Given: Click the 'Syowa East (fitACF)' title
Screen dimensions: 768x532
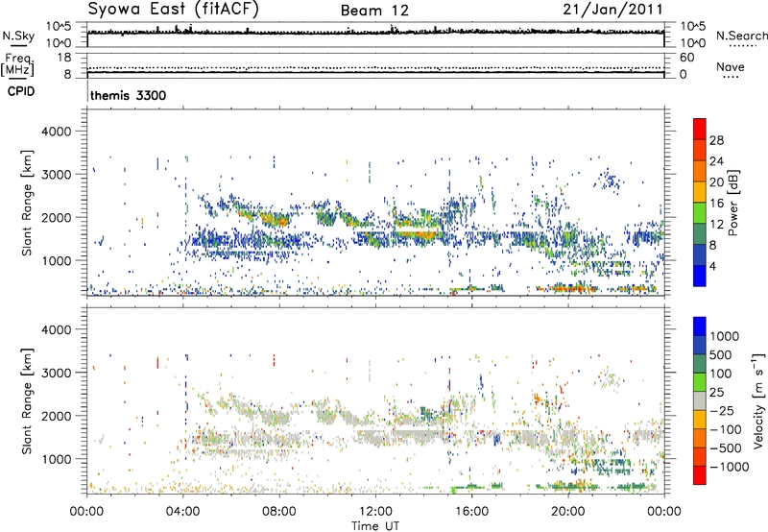Looking at the screenshot, I should click(x=173, y=10).
